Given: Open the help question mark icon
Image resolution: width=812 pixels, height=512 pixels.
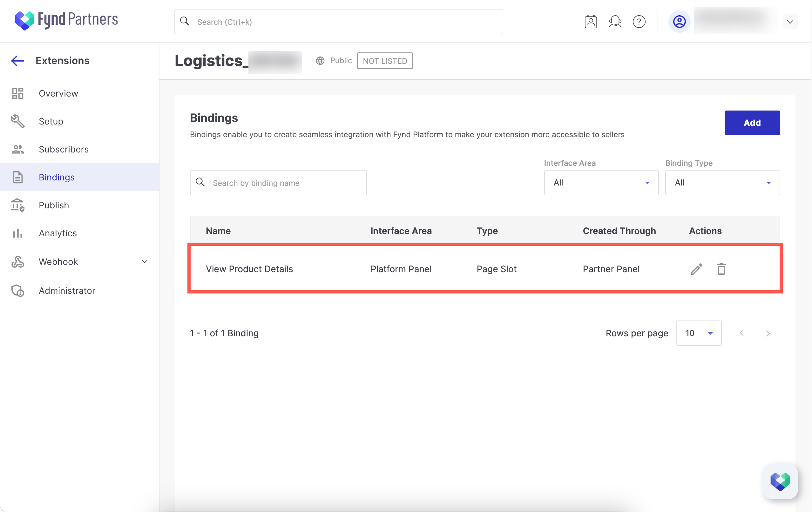Looking at the screenshot, I should point(639,22).
